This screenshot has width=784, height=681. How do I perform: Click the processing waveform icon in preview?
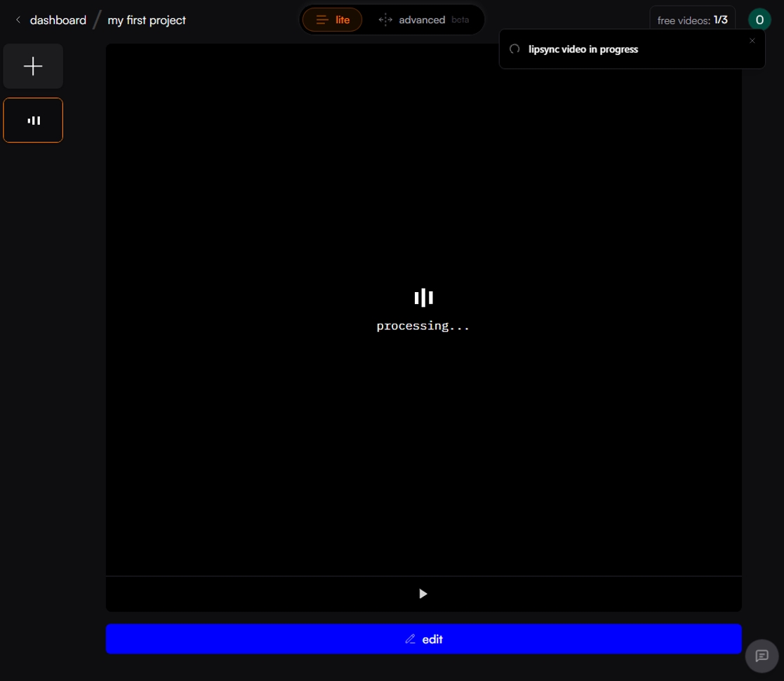click(x=423, y=298)
